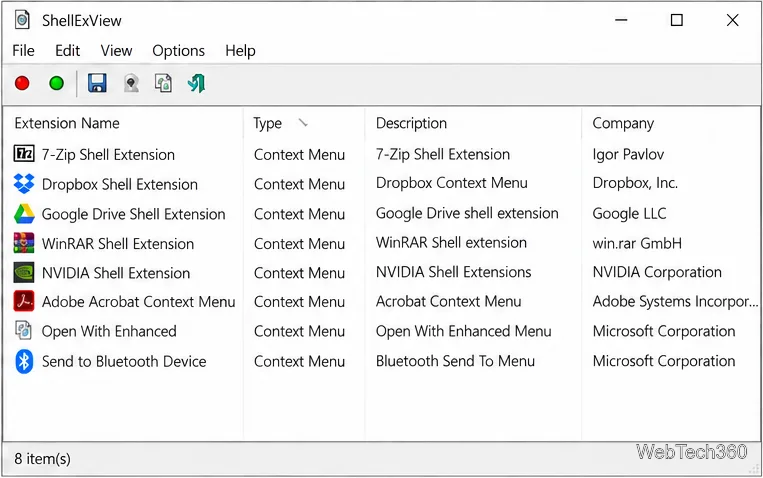
Task: Click sort arrow in Type header
Action: [303, 123]
